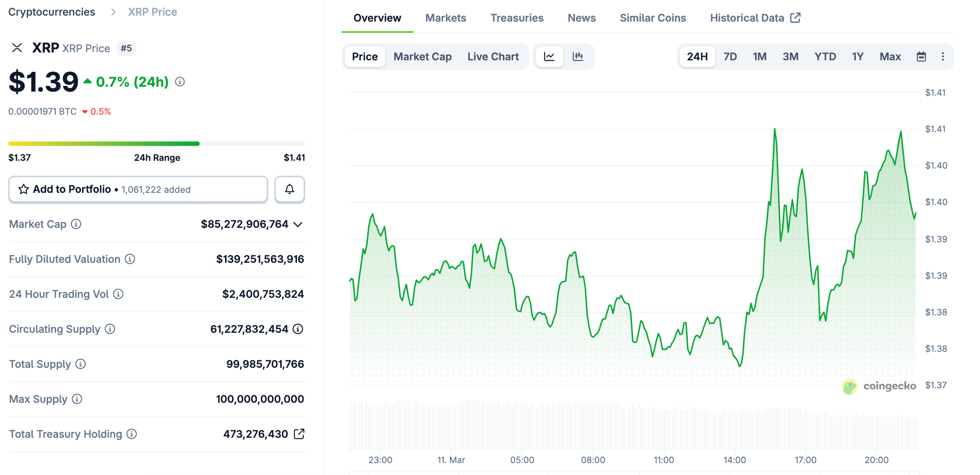Click the Cryptocurrencies breadcrumb link
The image size is (980, 475).
coord(52,12)
